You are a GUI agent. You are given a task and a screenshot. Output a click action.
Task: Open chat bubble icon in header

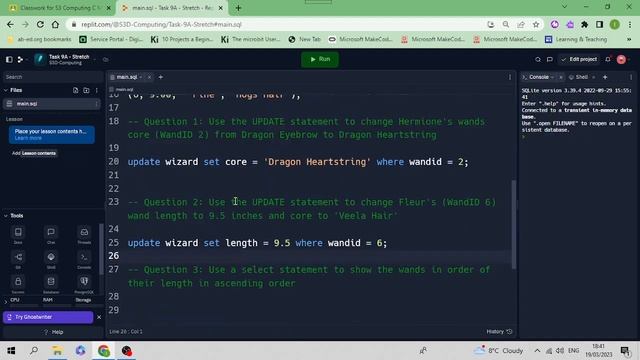point(550,60)
